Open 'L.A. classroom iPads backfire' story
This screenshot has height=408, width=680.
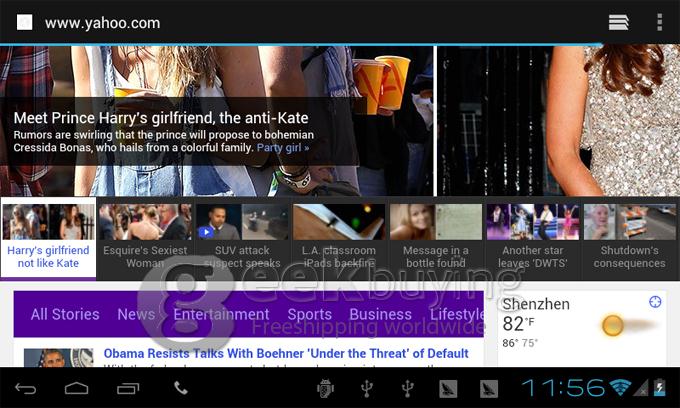pyautogui.click(x=339, y=257)
